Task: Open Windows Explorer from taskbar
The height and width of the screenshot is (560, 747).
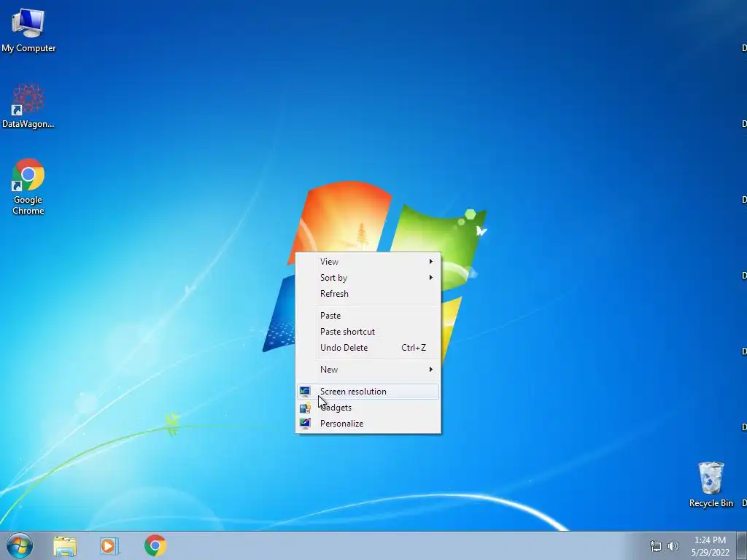Action: tap(65, 546)
